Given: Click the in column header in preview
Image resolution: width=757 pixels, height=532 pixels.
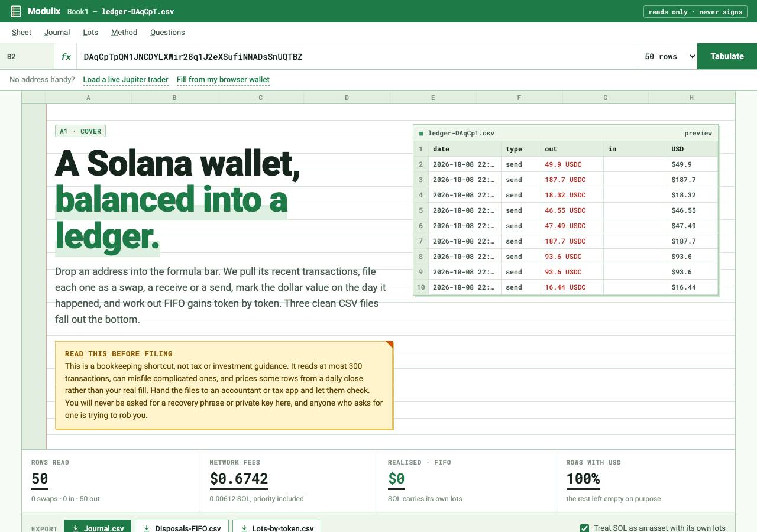Looking at the screenshot, I should tap(635, 149).
